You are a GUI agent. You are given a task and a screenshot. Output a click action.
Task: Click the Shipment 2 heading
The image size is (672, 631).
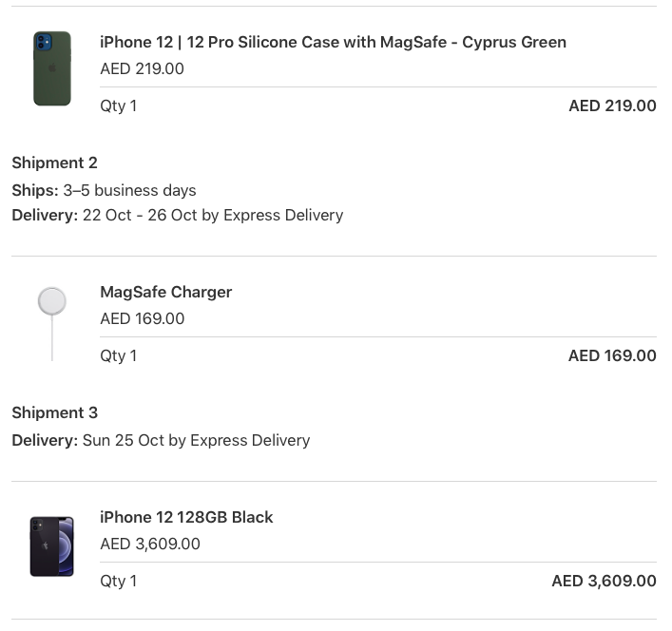click(x=54, y=163)
